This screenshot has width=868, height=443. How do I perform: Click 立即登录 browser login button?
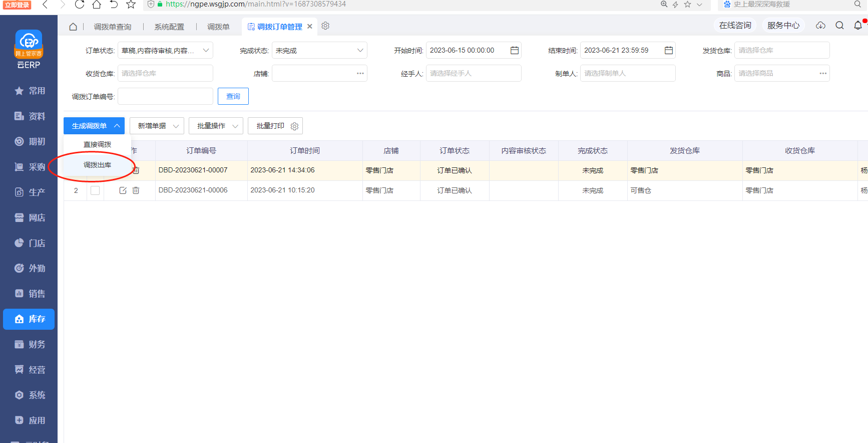pyautogui.click(x=18, y=5)
